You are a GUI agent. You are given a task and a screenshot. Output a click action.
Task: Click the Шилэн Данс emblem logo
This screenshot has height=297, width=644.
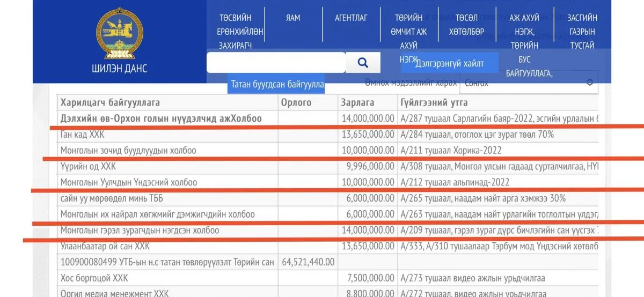pos(120,33)
